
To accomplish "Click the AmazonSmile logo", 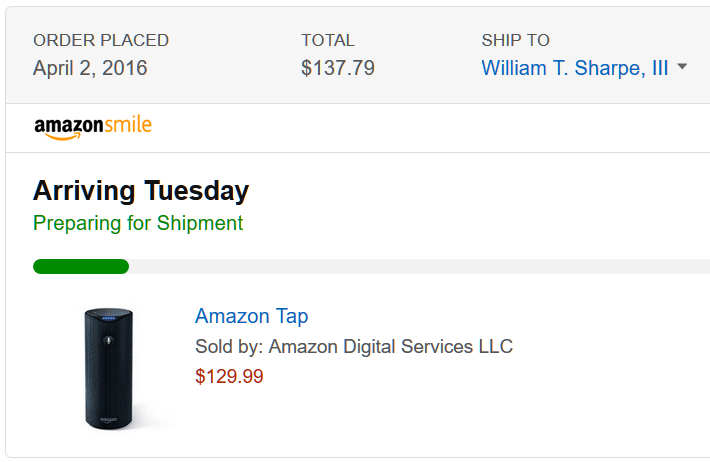I will 92,127.
